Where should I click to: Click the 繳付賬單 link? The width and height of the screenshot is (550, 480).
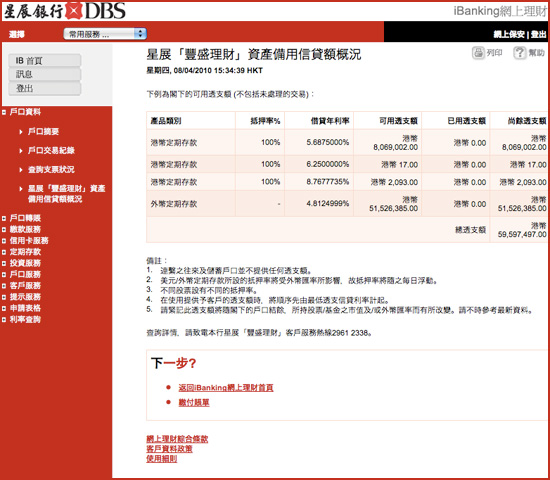pos(194,402)
